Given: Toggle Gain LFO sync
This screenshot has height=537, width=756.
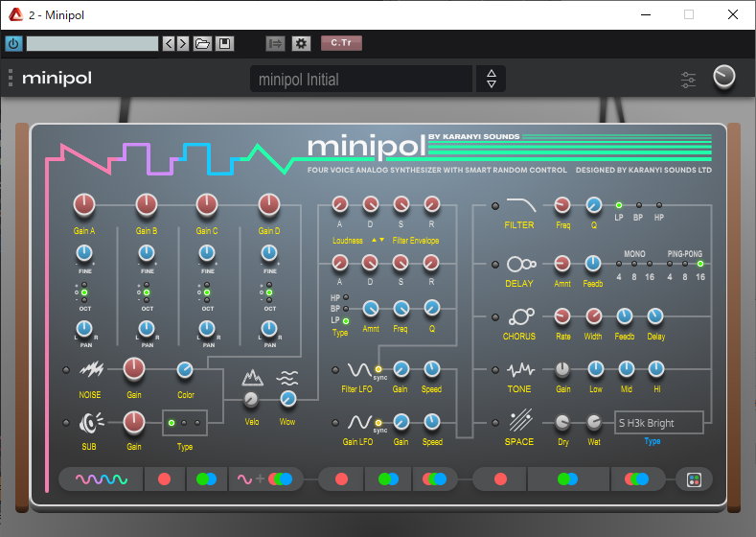Looking at the screenshot, I should pyautogui.click(x=378, y=423).
